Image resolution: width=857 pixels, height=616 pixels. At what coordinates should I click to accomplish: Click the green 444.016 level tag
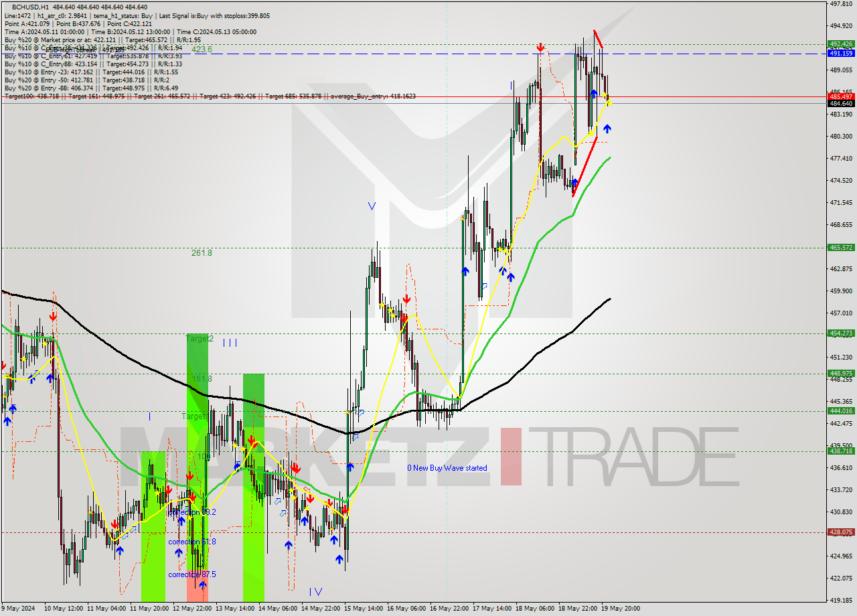tap(841, 410)
